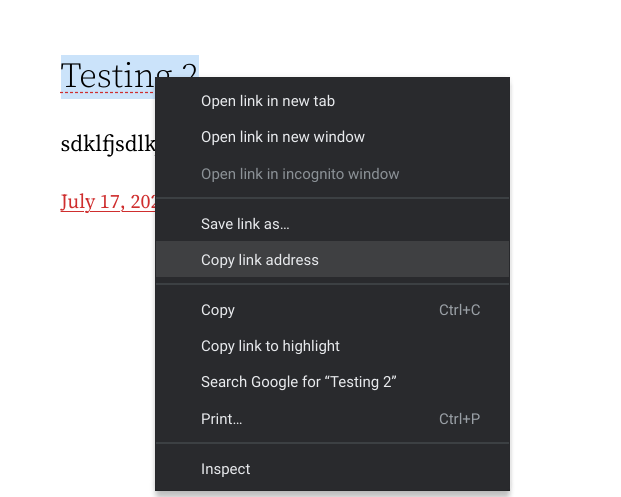This screenshot has height=497, width=621.
Task: Open Inspect from the context menu
Action: [225, 469]
